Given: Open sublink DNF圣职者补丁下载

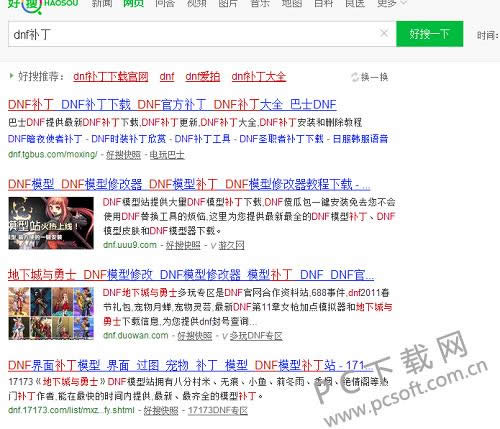Looking at the screenshot, I should [281, 139].
